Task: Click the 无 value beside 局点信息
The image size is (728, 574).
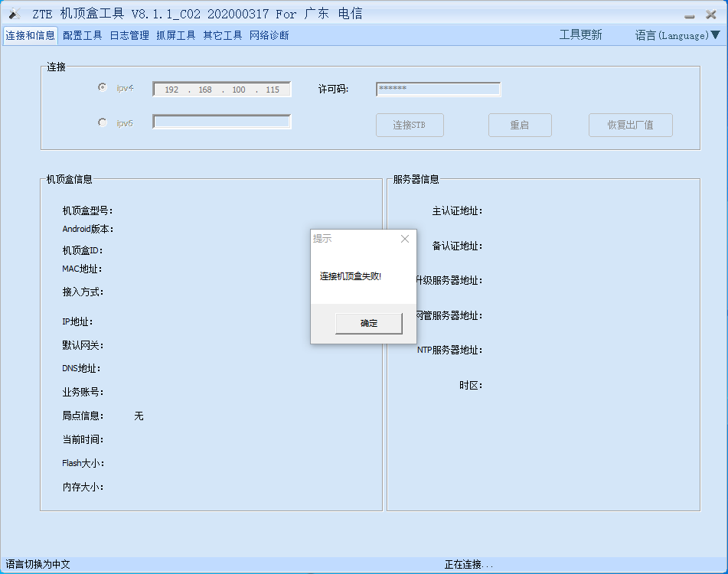Action: coord(139,416)
